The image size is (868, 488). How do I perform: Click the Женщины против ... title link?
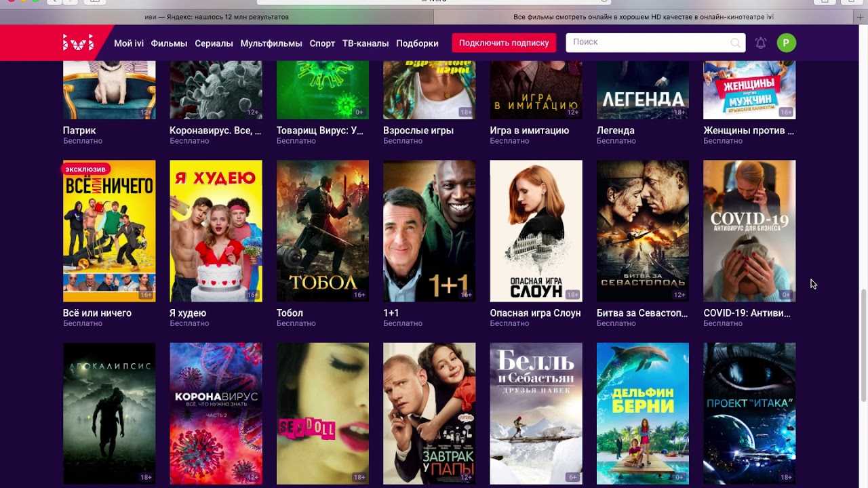coord(749,130)
